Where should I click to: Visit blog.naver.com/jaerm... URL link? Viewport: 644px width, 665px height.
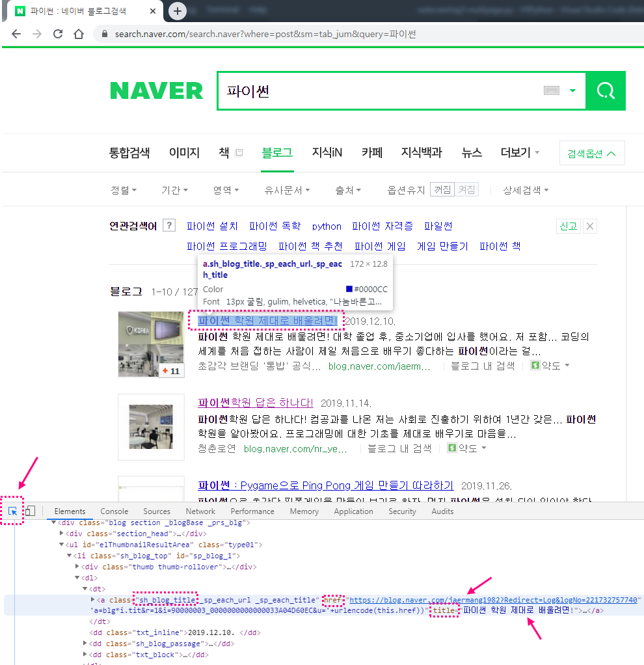click(379, 366)
